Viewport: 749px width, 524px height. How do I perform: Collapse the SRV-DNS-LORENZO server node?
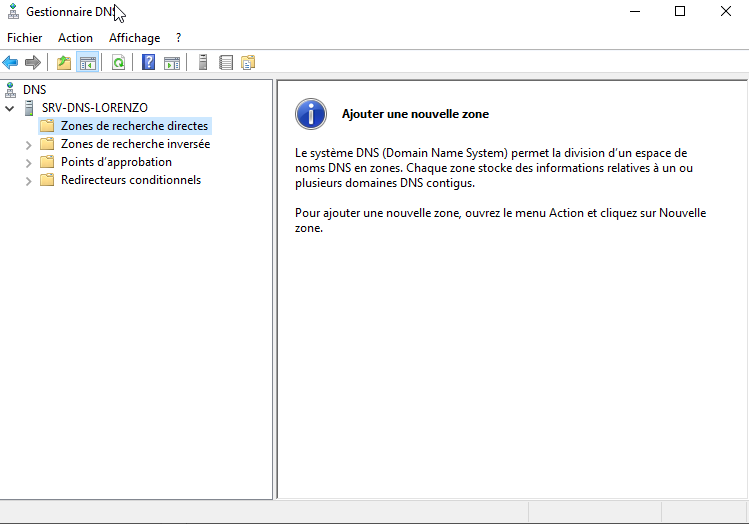click(9, 108)
